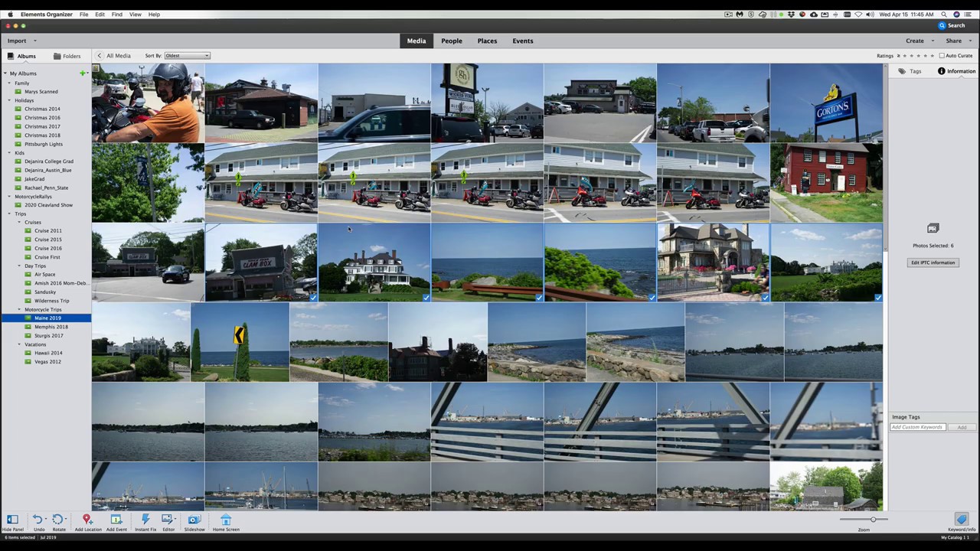The image size is (980, 551).
Task: Collapse the My Albums tree
Action: click(x=5, y=73)
